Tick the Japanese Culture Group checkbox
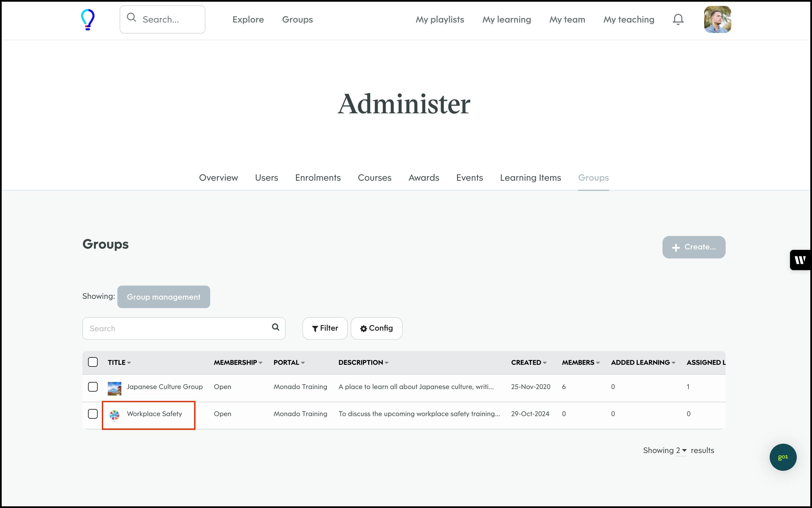The image size is (812, 508). (x=93, y=387)
